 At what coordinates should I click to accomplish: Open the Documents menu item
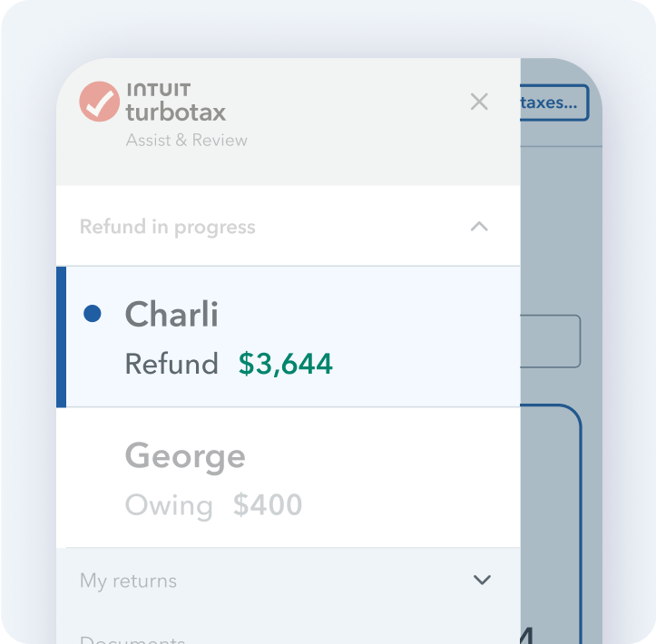click(x=132, y=639)
